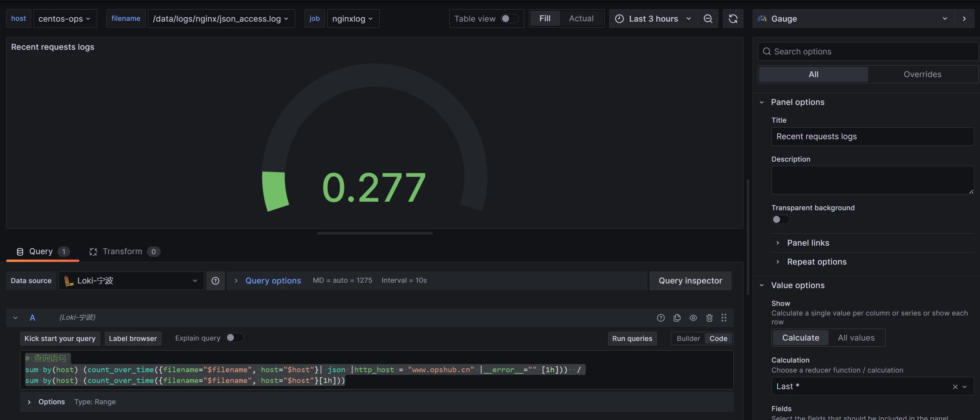Image resolution: width=980 pixels, height=420 pixels.
Task: Click the Run queries button
Action: (x=632, y=338)
